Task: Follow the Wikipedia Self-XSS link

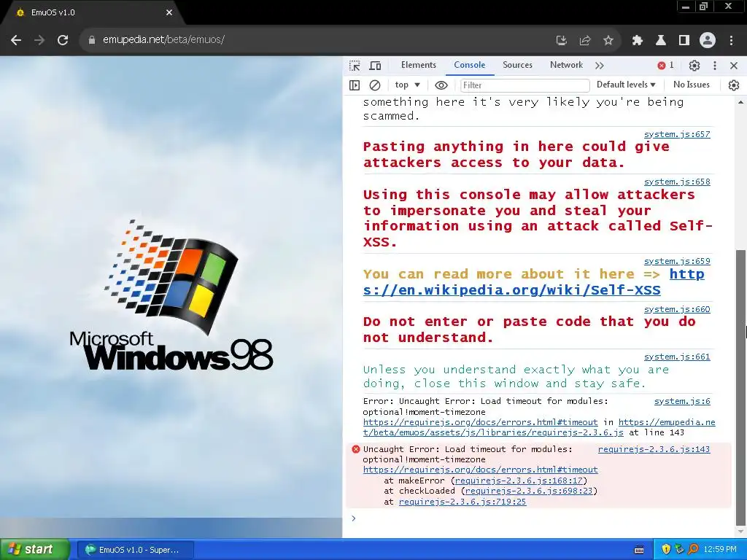Action: 511,290
